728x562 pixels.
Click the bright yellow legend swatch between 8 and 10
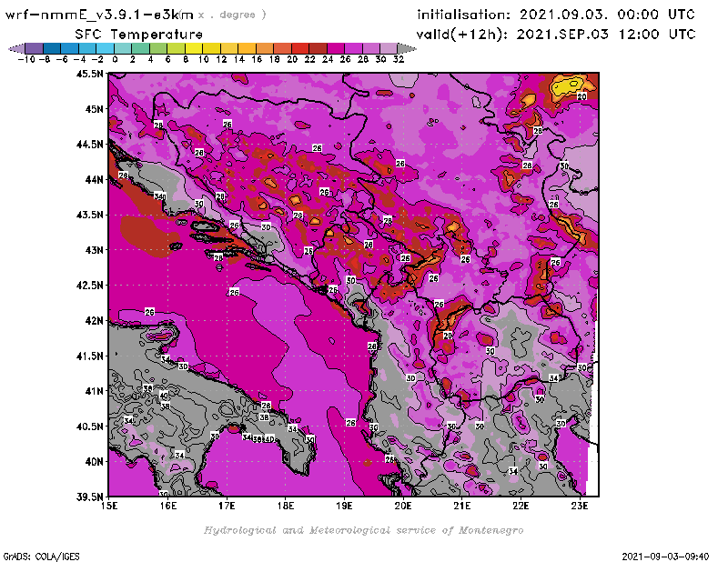tap(194, 48)
